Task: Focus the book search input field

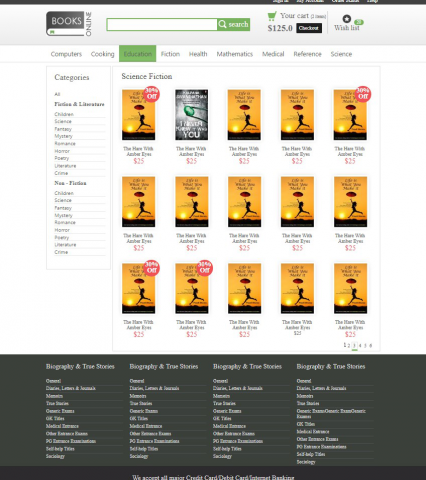Action: 162,25
